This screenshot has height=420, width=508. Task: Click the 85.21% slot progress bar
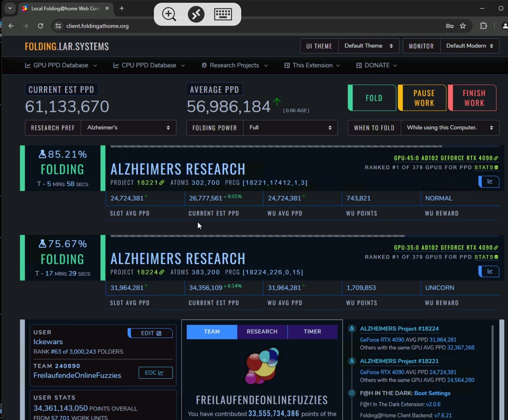pyautogui.click(x=305, y=146)
